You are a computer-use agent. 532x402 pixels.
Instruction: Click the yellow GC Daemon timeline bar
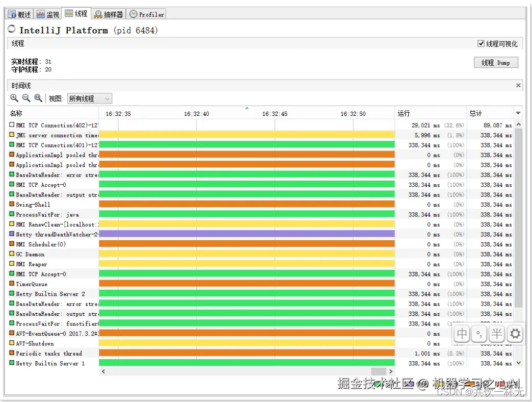[x=247, y=254]
